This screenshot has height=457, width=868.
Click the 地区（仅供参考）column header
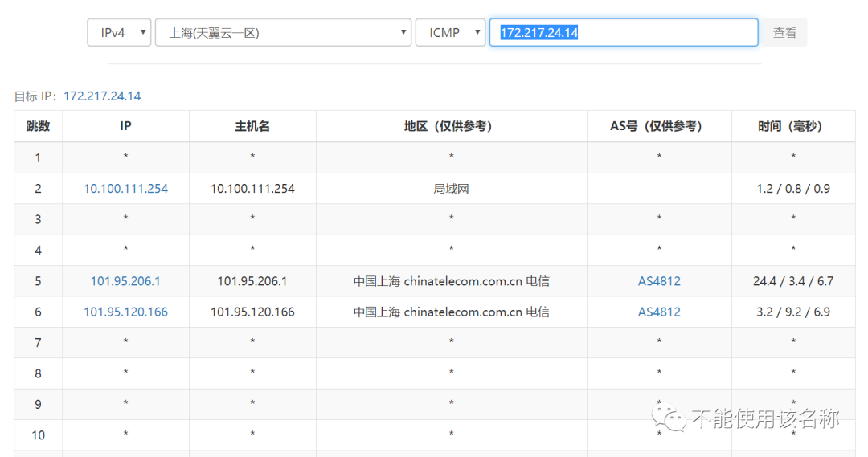pyautogui.click(x=451, y=126)
